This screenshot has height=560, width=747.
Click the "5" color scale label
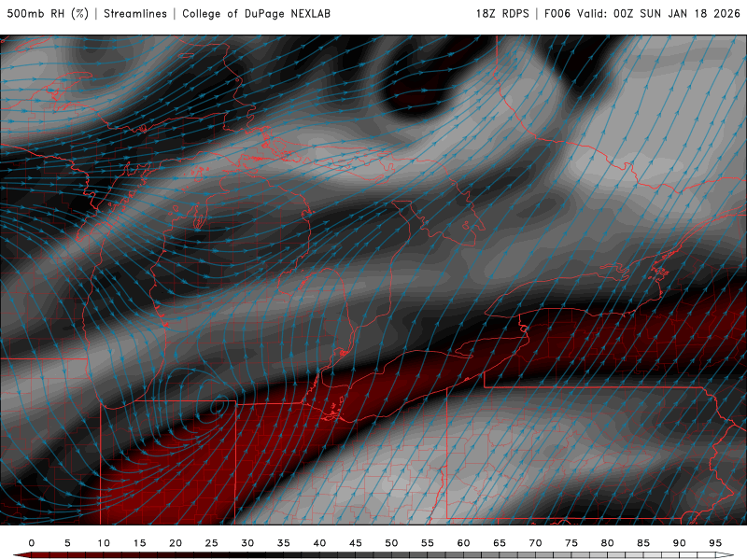pyautogui.click(x=67, y=543)
